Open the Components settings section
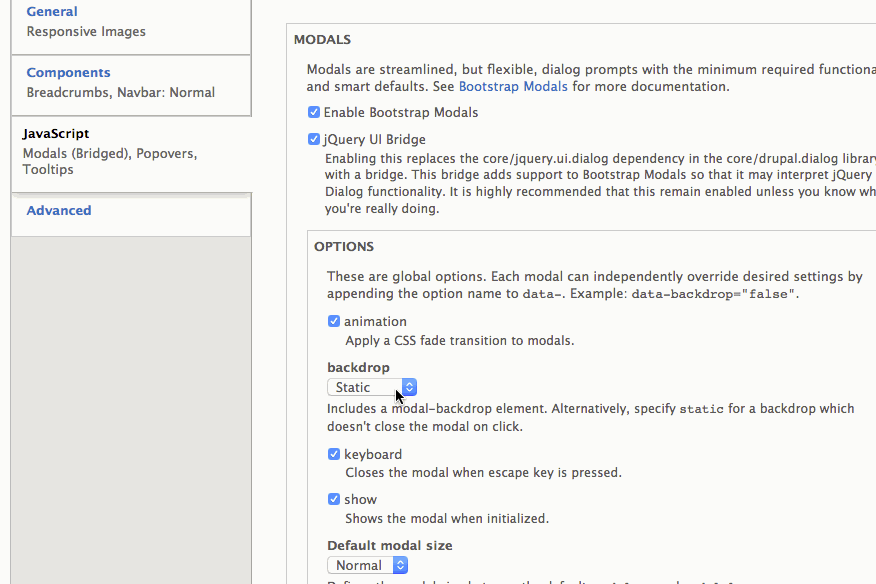The width and height of the screenshot is (876, 584). tap(68, 72)
